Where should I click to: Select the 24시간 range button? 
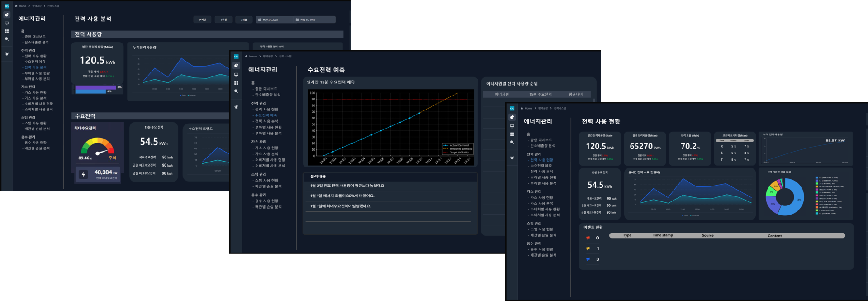pyautogui.click(x=202, y=19)
